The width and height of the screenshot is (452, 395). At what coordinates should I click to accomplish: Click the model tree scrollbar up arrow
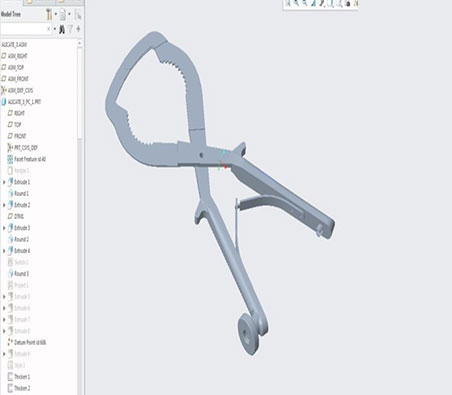(x=79, y=43)
